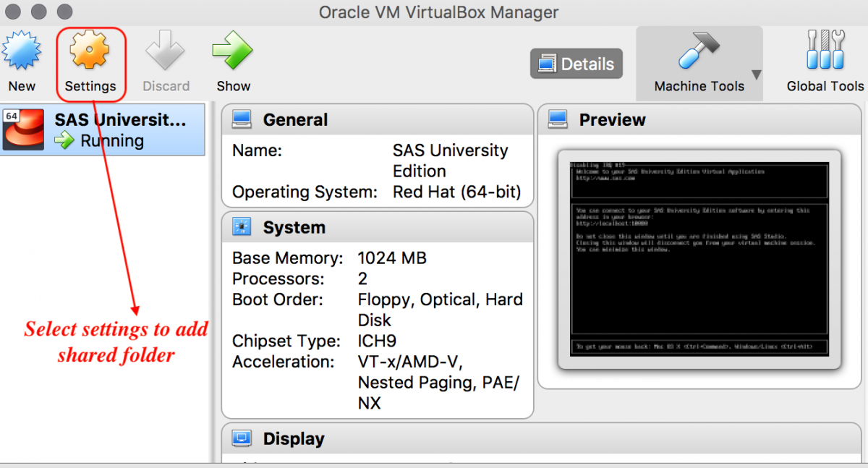This screenshot has width=868, height=468.
Task: Expand the Machine Tools dropdown arrow
Action: [757, 75]
